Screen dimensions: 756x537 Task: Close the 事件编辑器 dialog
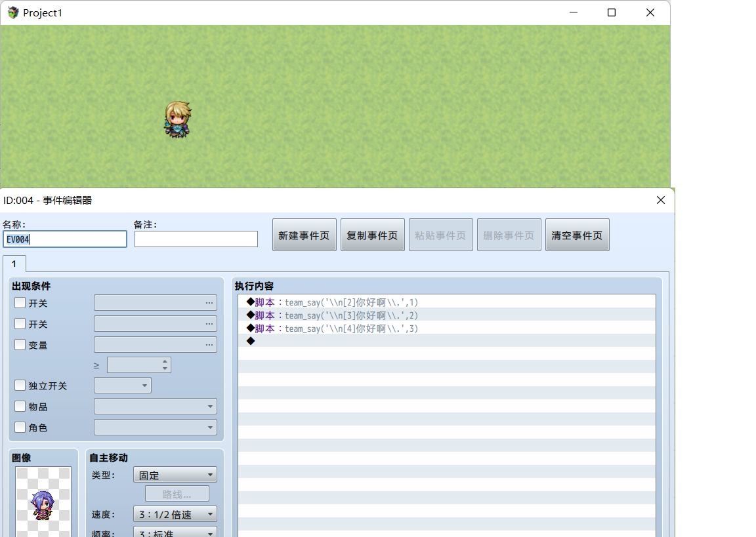coord(661,200)
